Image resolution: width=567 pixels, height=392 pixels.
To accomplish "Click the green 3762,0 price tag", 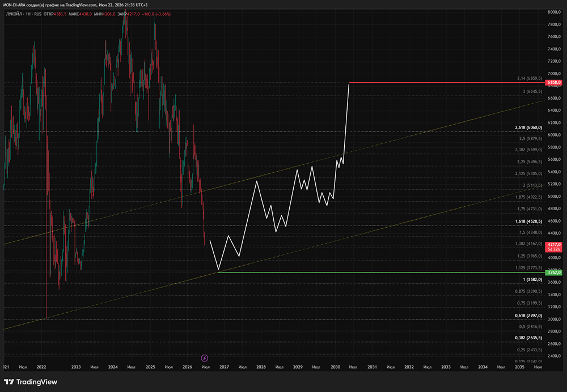I will (x=553, y=272).
